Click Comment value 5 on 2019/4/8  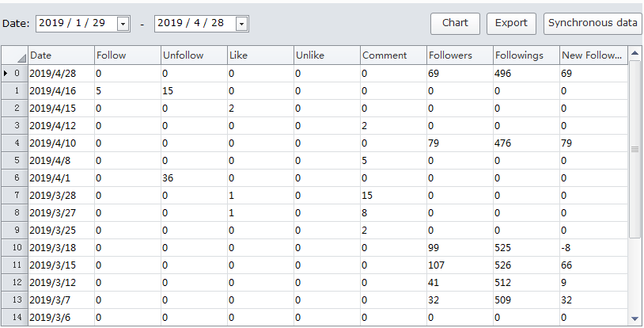coord(394,161)
